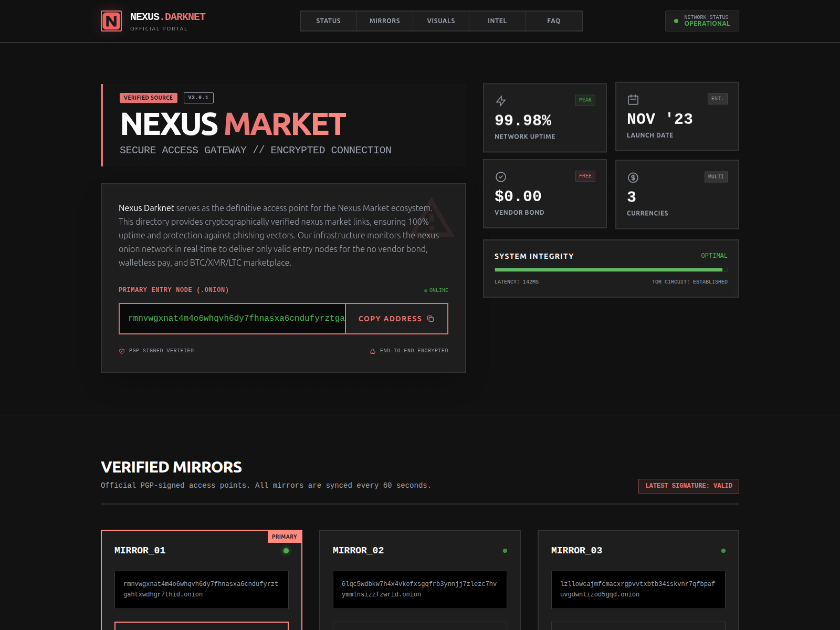The height and width of the screenshot is (630, 840).
Task: Click the primary entry node address field
Action: (232, 319)
